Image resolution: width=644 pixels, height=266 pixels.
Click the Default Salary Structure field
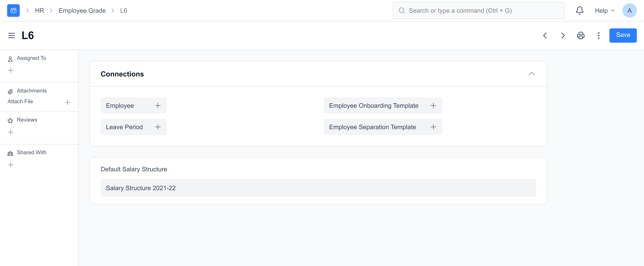click(318, 188)
